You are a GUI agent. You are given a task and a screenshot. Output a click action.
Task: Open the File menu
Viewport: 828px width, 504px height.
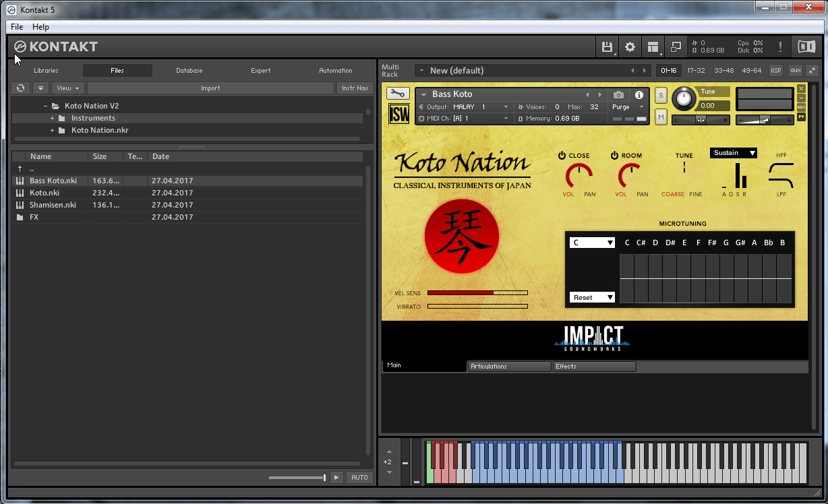coord(17,27)
